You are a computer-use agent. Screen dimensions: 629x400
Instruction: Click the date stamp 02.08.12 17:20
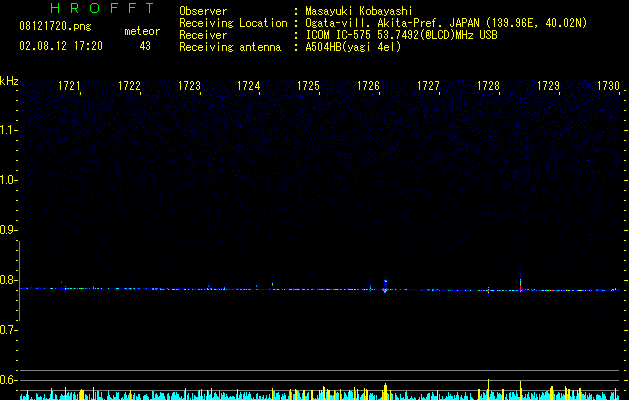[61, 46]
